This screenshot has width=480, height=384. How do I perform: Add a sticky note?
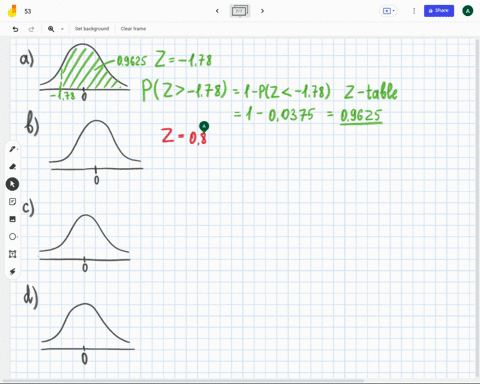coord(12,202)
